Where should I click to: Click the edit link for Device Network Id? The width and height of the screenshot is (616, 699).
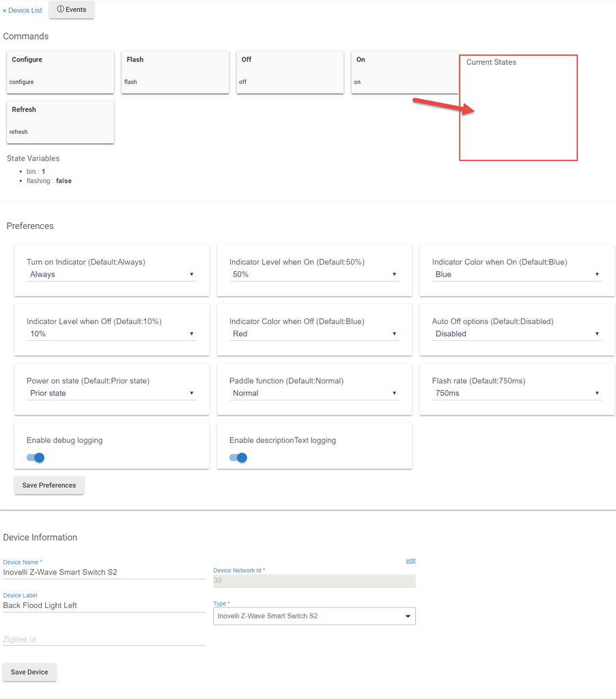click(x=410, y=560)
